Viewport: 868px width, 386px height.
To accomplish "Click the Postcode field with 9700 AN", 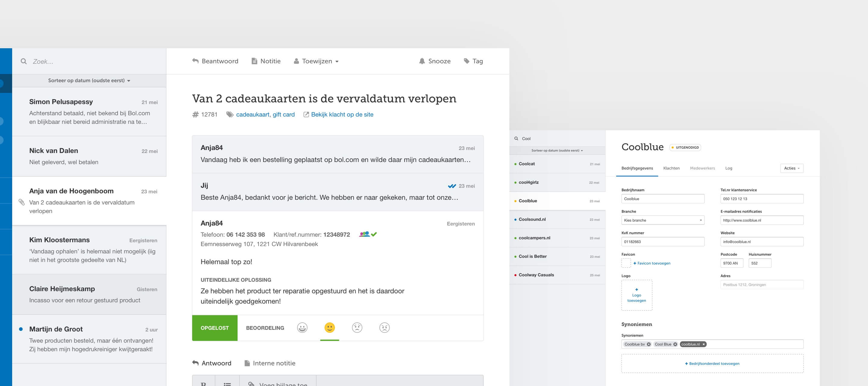I will click(x=731, y=263).
